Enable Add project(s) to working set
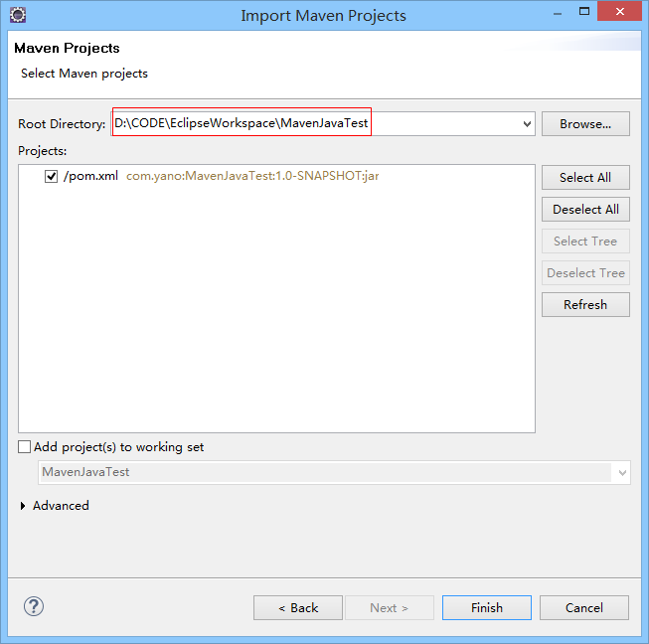Image resolution: width=649 pixels, height=644 pixels. pos(25,447)
